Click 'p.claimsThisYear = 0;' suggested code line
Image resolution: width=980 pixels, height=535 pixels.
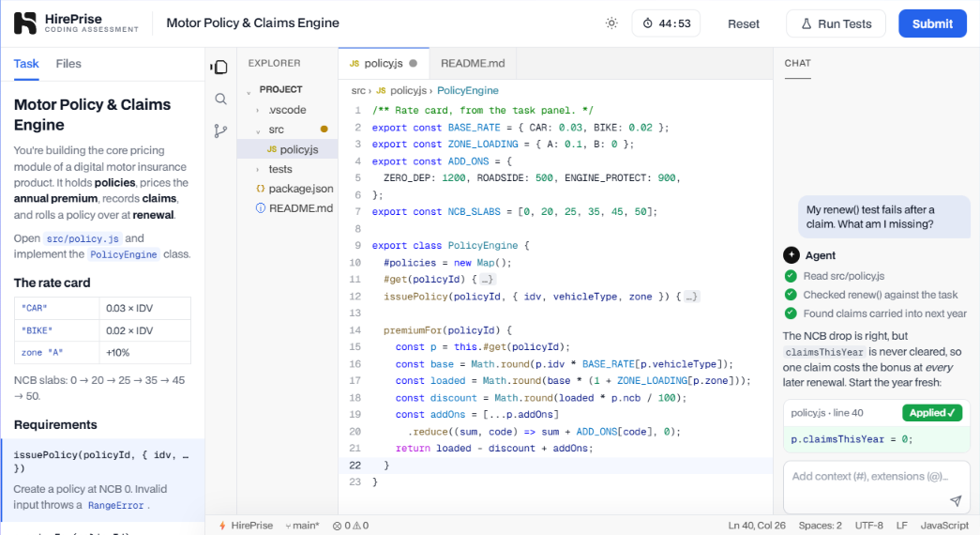(852, 439)
